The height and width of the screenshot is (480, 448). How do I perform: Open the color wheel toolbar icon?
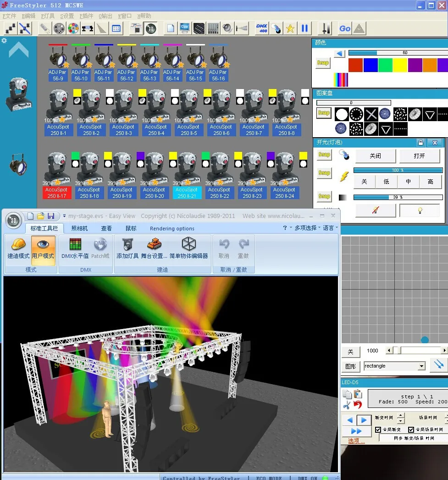[73, 28]
